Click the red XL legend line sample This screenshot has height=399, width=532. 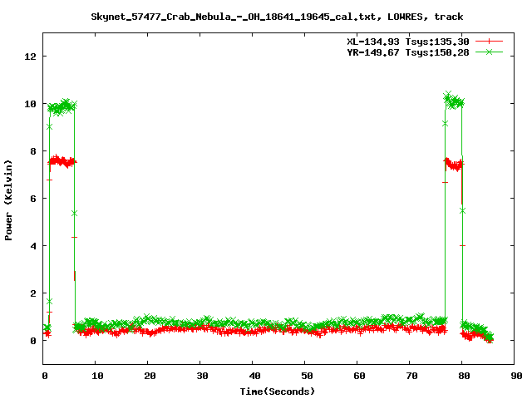click(489, 42)
